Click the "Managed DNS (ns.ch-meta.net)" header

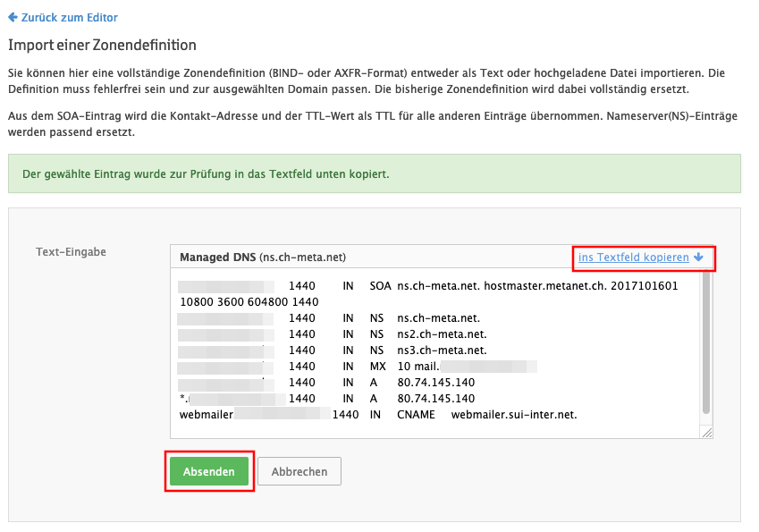point(263,258)
